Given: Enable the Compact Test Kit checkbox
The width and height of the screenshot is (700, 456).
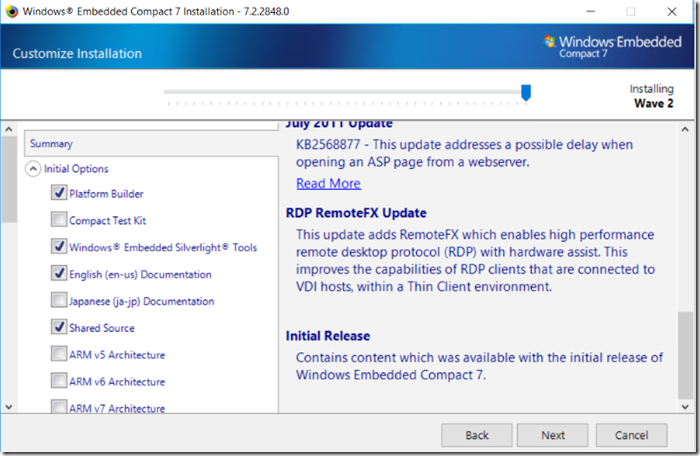Looking at the screenshot, I should coord(59,220).
